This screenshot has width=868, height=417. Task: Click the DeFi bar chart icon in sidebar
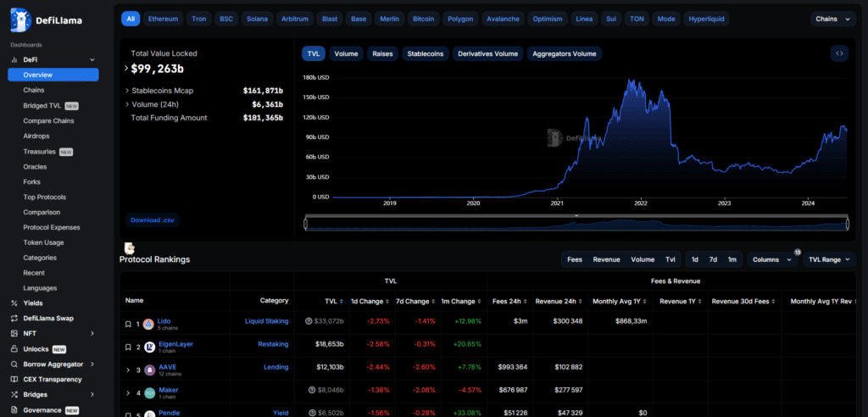[x=14, y=60]
